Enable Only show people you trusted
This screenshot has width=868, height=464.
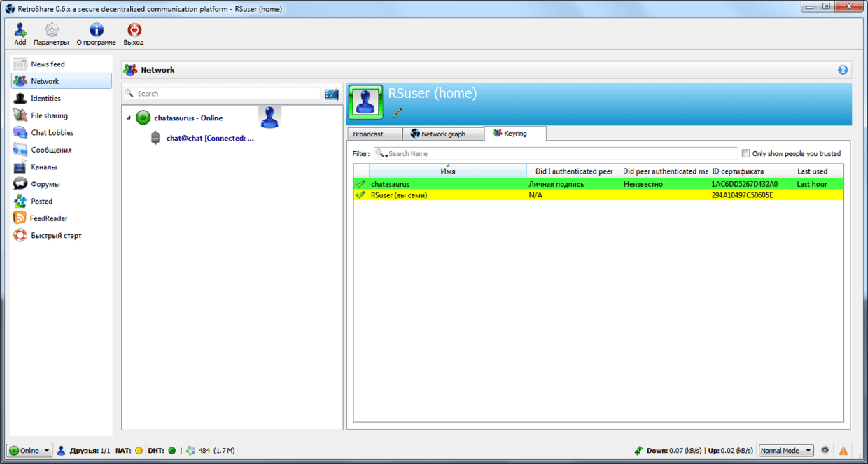pyautogui.click(x=746, y=154)
